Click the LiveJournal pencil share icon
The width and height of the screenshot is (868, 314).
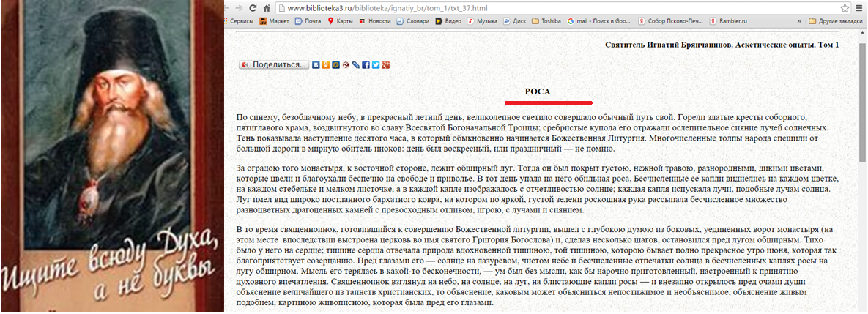[x=356, y=65]
